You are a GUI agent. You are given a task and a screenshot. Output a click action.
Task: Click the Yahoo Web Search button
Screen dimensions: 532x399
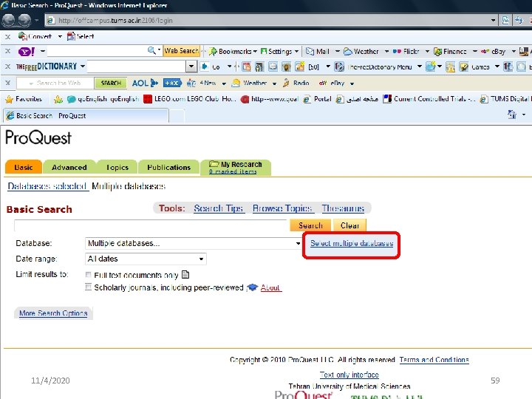182,51
